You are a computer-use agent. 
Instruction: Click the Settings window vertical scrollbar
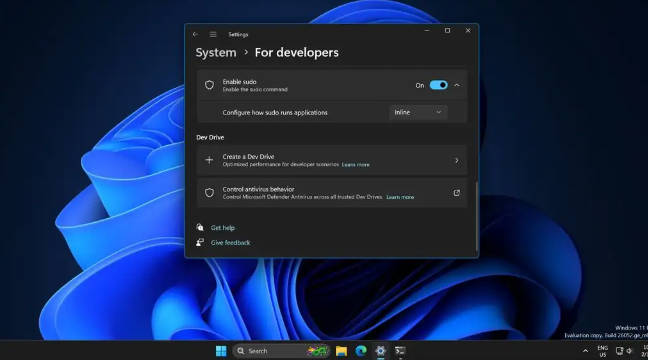476,216
